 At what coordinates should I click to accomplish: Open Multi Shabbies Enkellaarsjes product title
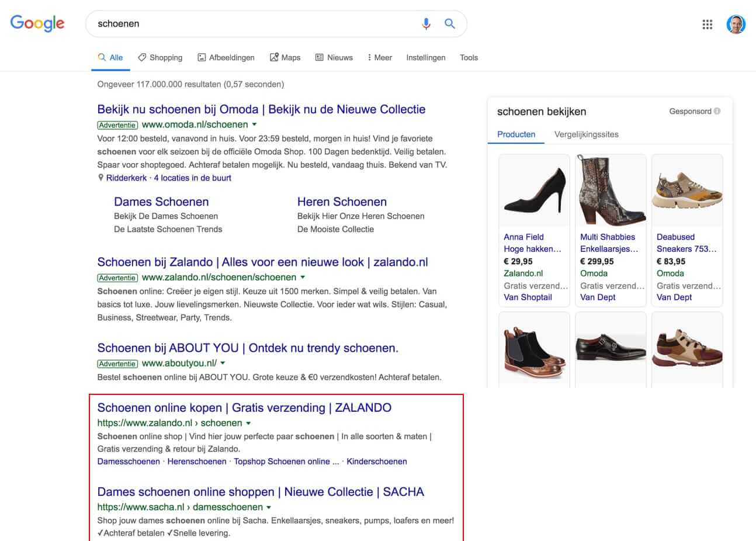[x=609, y=242]
